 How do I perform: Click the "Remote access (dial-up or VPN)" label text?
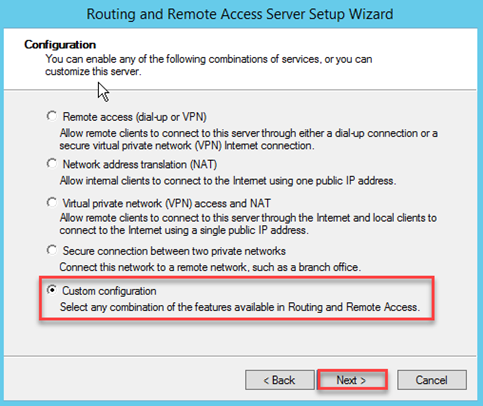click(x=135, y=117)
